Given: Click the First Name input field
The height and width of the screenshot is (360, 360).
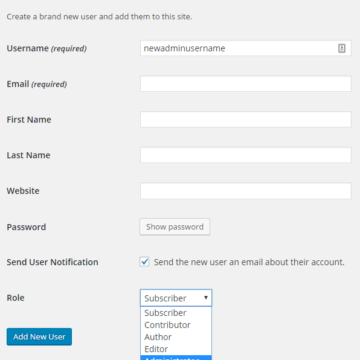Looking at the screenshot, I should coord(246,120).
